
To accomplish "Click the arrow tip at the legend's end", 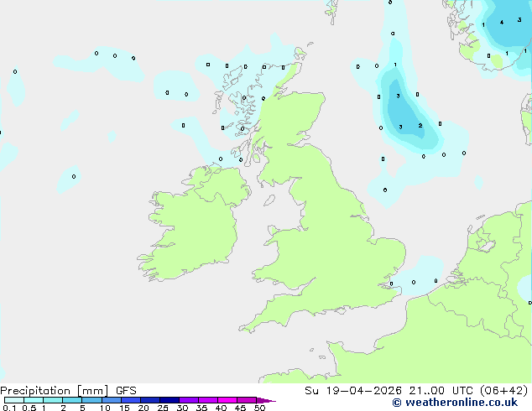I will (x=266, y=400).
